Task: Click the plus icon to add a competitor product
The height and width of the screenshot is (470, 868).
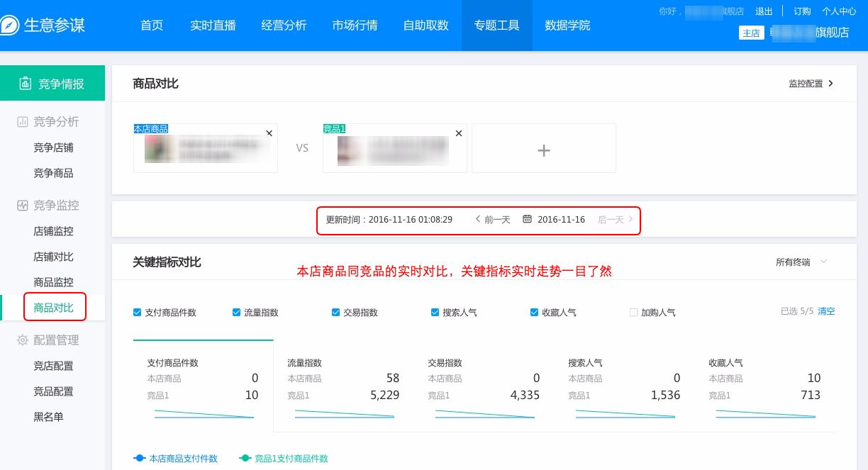Action: 543,149
